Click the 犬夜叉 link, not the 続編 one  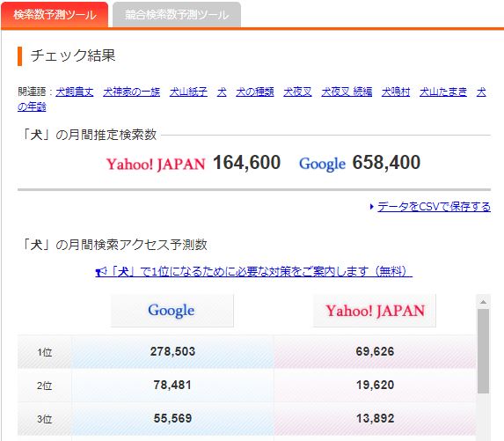pyautogui.click(x=297, y=92)
